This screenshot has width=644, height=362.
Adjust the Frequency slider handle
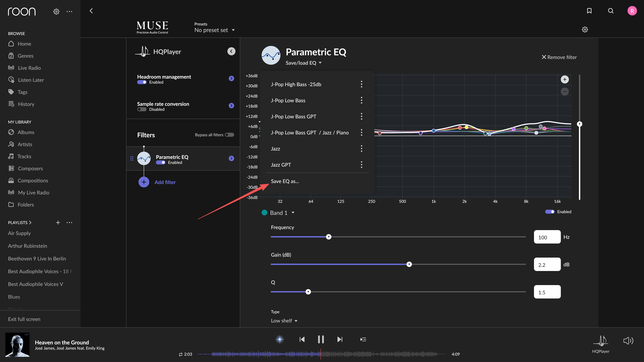(329, 237)
